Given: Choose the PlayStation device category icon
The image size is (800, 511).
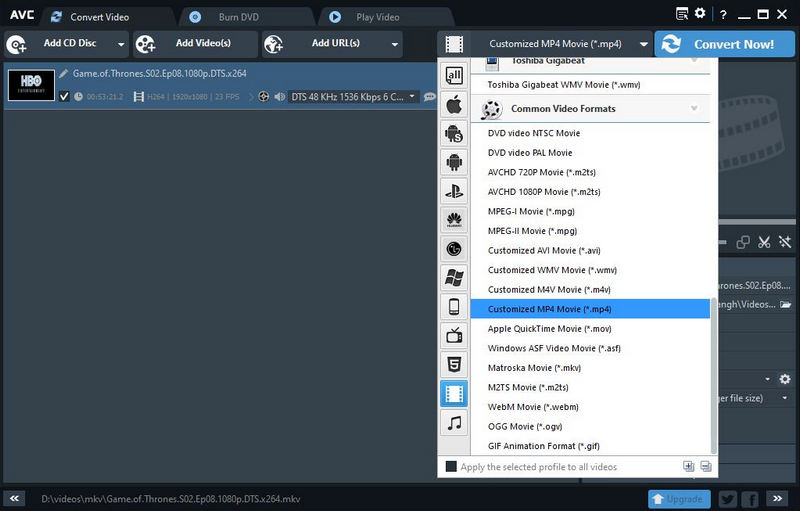Looking at the screenshot, I should [x=454, y=191].
